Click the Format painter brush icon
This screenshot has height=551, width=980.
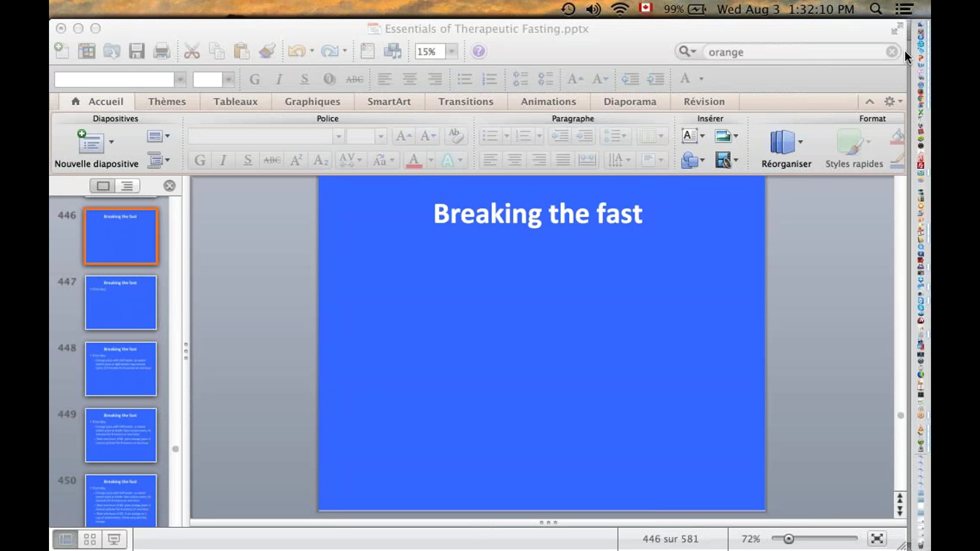(267, 51)
